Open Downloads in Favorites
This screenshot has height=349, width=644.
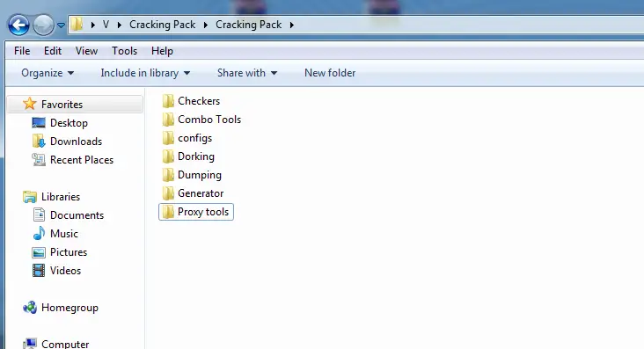click(76, 142)
